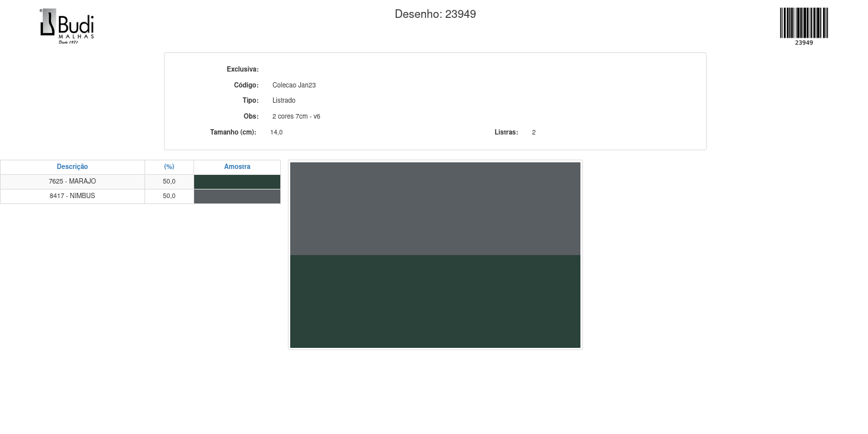Screen dimensions: 868x434
Task: Select the 8417 - NIMBUS row description
Action: [x=72, y=196]
